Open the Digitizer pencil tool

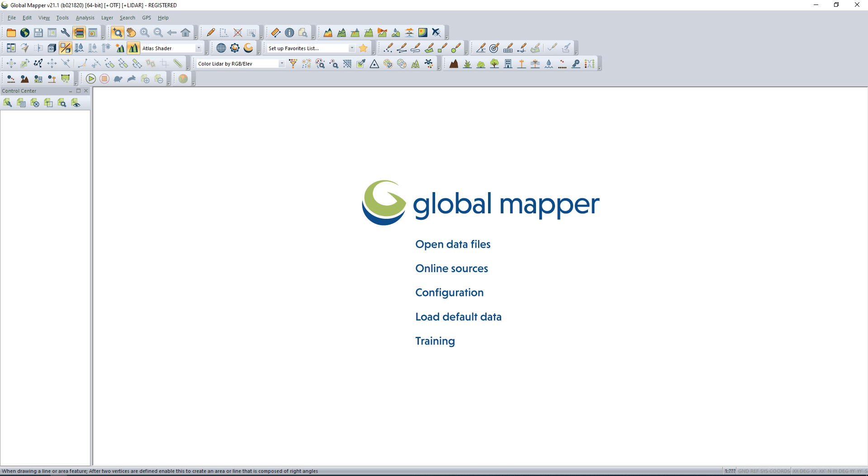(x=210, y=32)
